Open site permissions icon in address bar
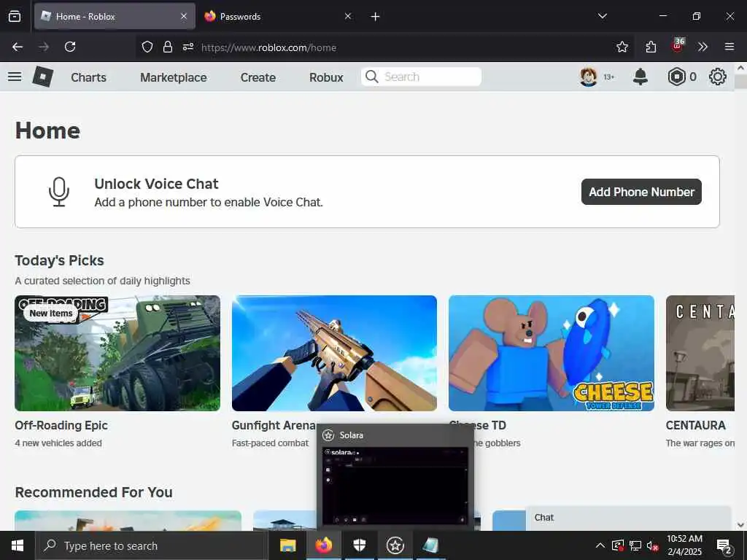 (x=188, y=47)
